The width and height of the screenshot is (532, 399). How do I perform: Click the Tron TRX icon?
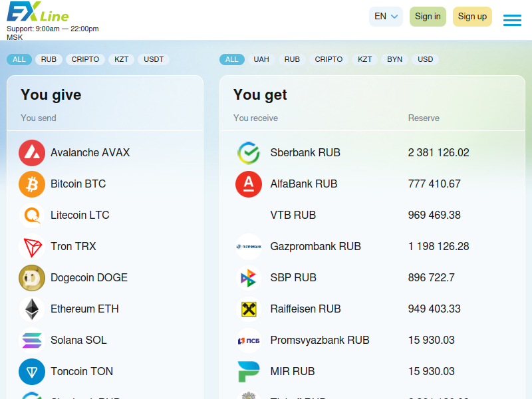(x=32, y=247)
